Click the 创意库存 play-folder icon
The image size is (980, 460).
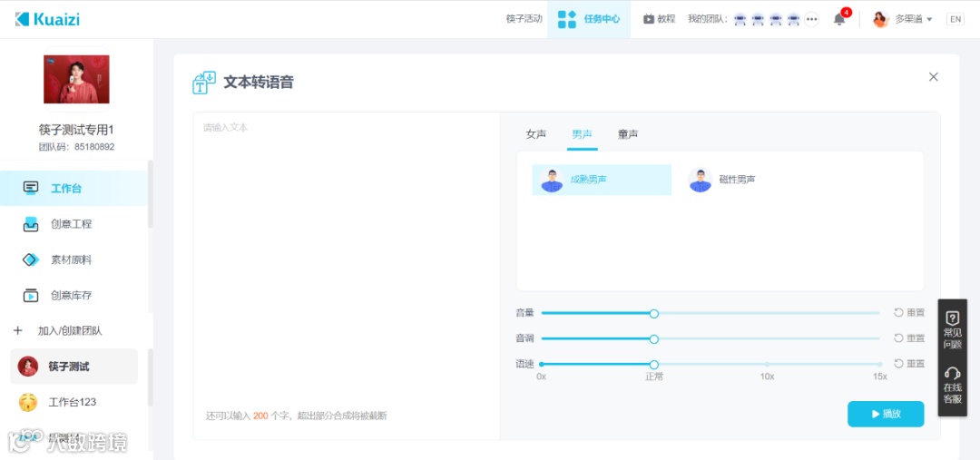pos(31,295)
